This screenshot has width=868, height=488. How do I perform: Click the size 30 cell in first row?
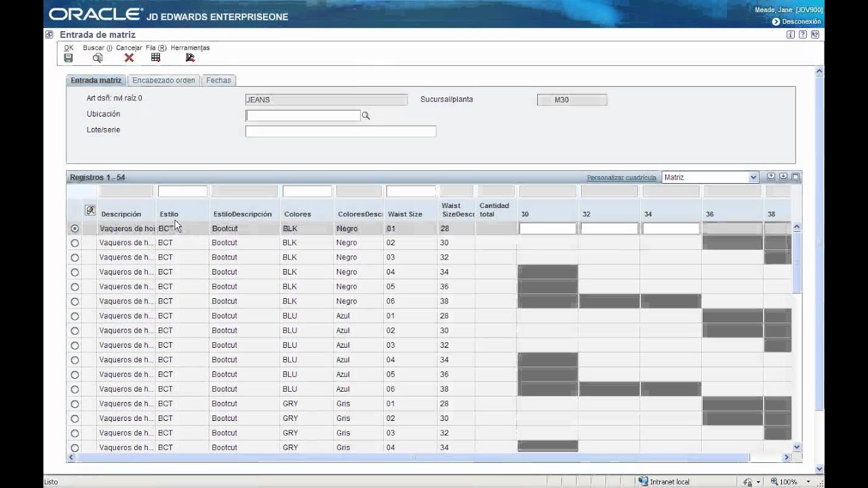547,228
